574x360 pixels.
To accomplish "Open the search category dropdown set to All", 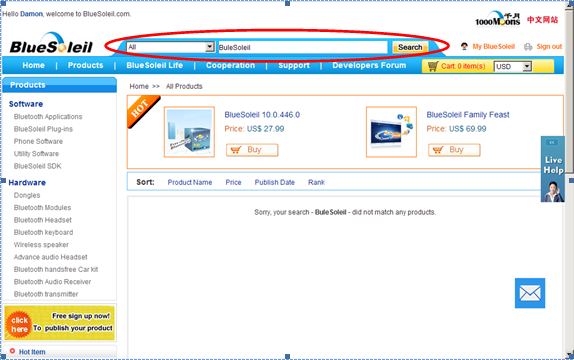I will click(171, 47).
